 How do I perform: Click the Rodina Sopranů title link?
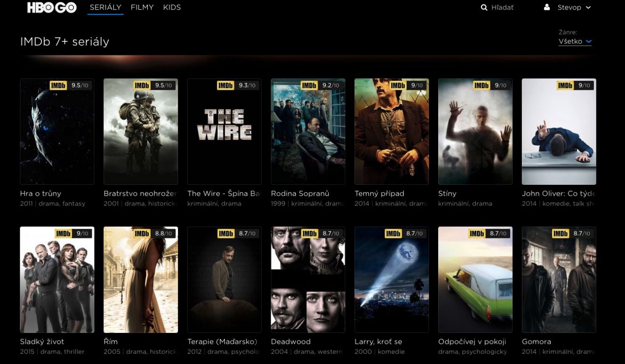click(x=300, y=194)
